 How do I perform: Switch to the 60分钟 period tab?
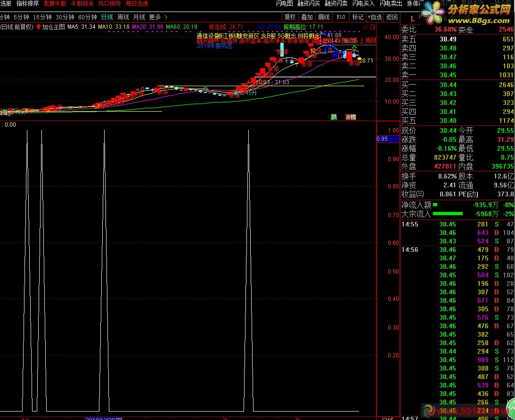[87, 17]
